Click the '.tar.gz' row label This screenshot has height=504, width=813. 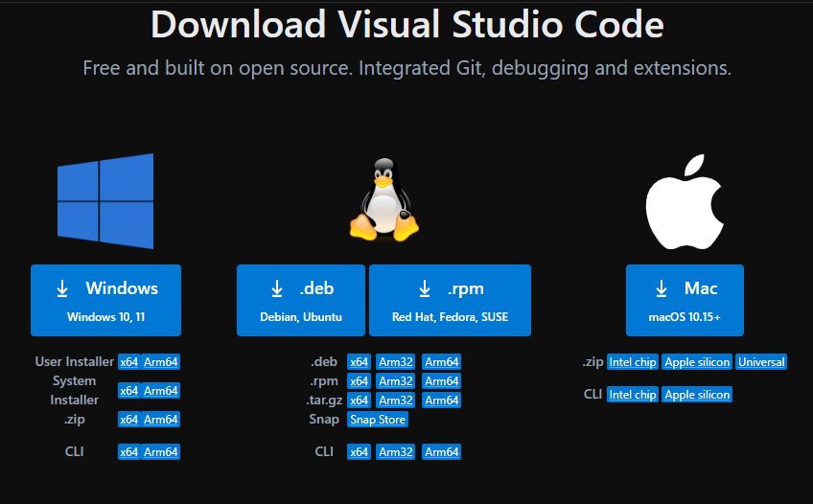pyautogui.click(x=325, y=401)
